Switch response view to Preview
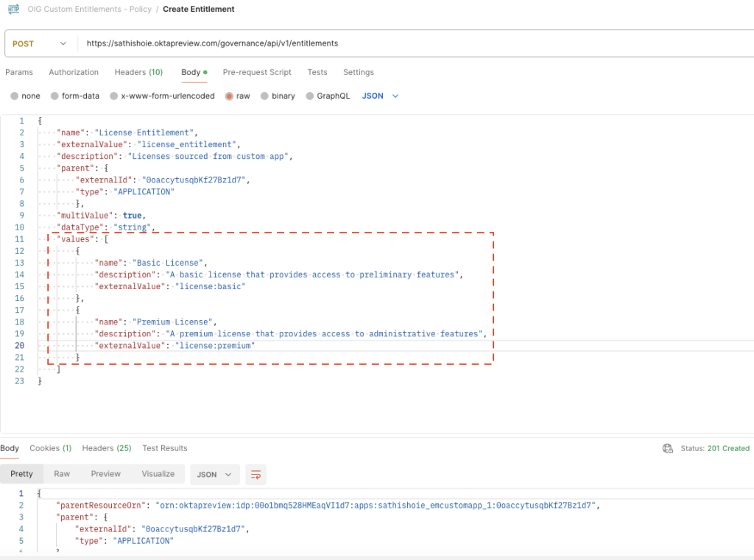 tap(106, 474)
